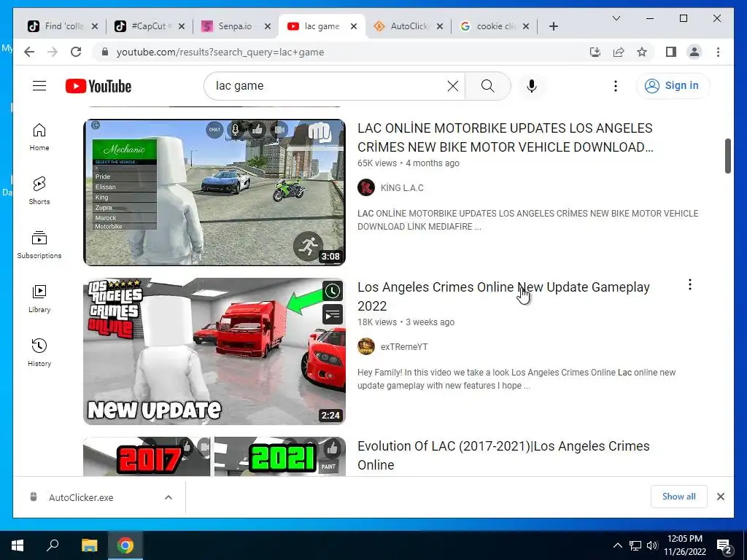747x560 pixels.
Task: Open notification center with 2 notifications
Action: (x=724, y=546)
